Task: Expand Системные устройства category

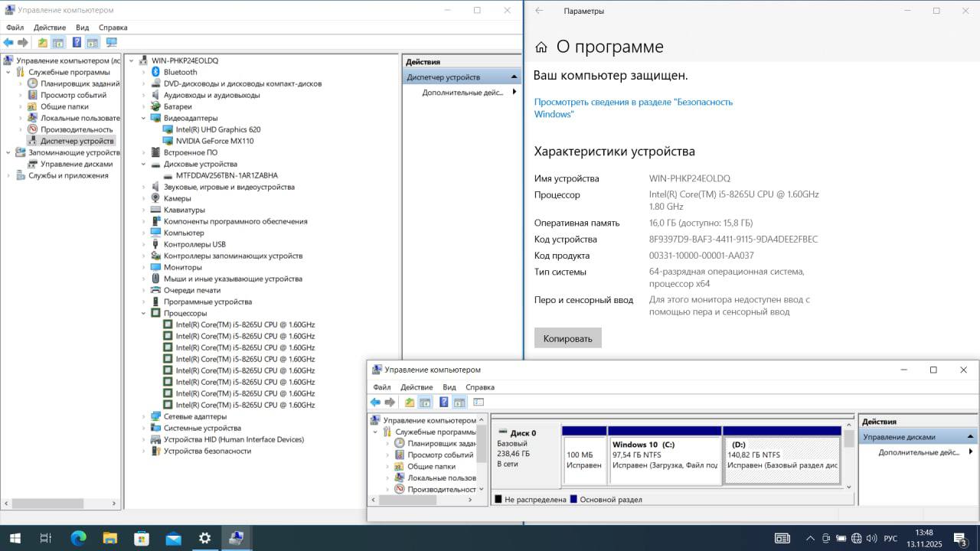Action: pyautogui.click(x=143, y=428)
